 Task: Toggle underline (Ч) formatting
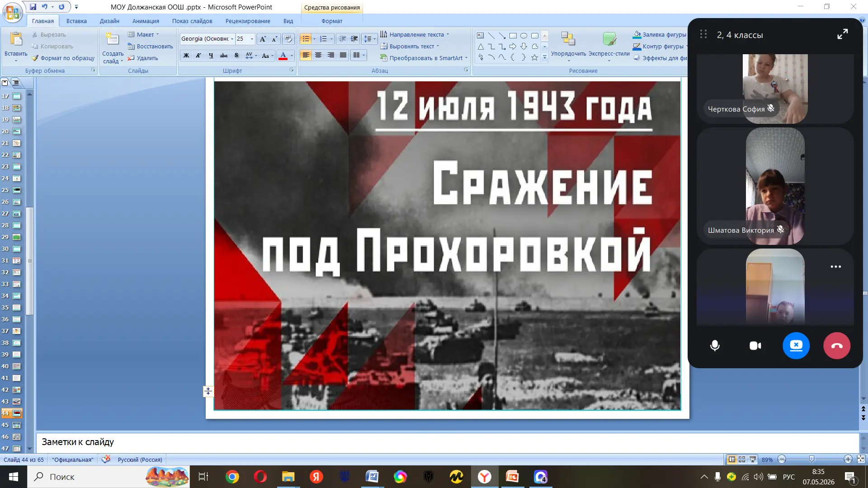211,55
